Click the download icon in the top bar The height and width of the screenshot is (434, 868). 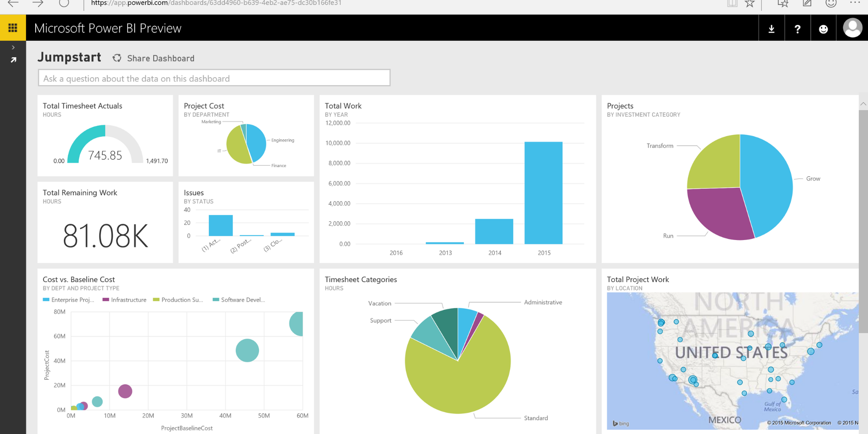[x=772, y=28]
